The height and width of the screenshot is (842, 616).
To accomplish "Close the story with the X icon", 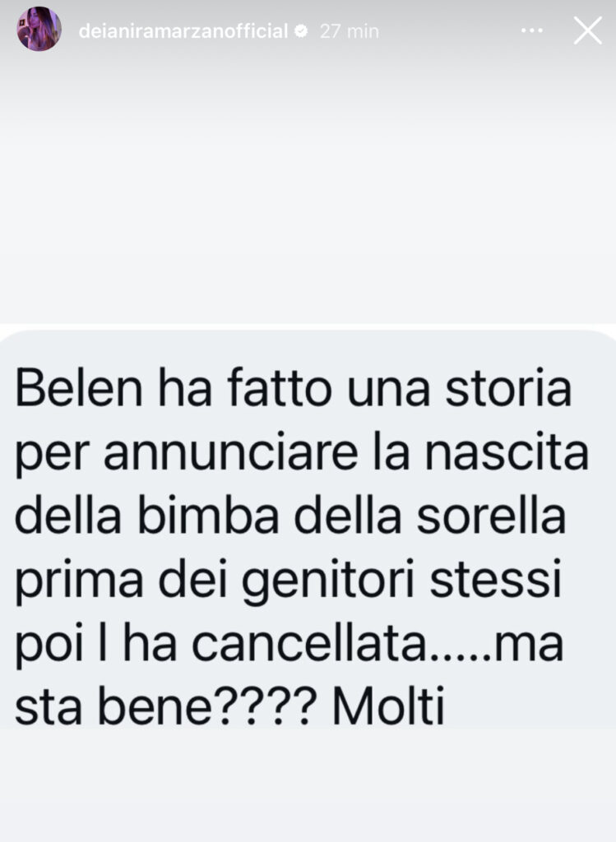I will click(587, 30).
